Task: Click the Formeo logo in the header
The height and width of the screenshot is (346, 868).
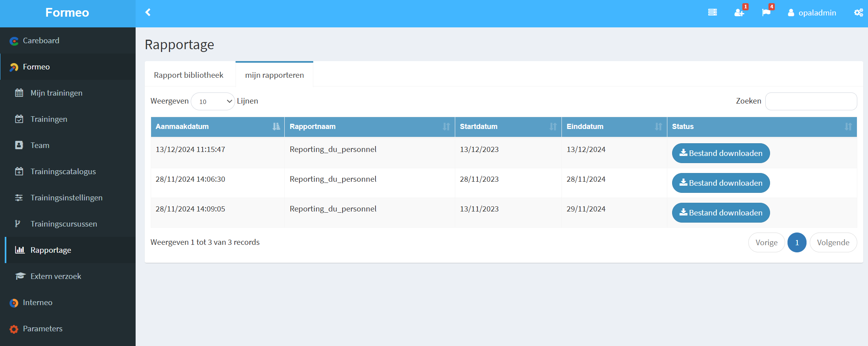Action: pos(67,13)
